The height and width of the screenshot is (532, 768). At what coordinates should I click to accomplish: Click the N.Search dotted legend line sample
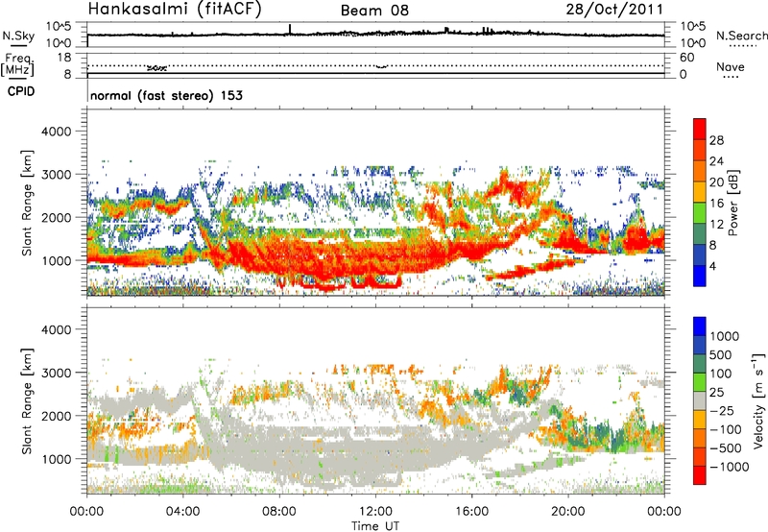[x=742, y=46]
